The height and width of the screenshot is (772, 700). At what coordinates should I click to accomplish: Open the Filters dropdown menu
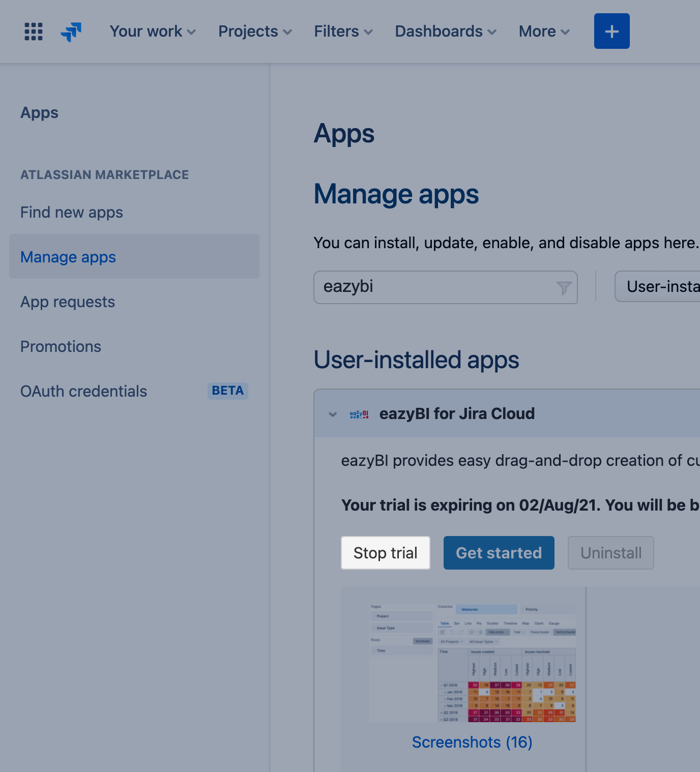point(343,32)
